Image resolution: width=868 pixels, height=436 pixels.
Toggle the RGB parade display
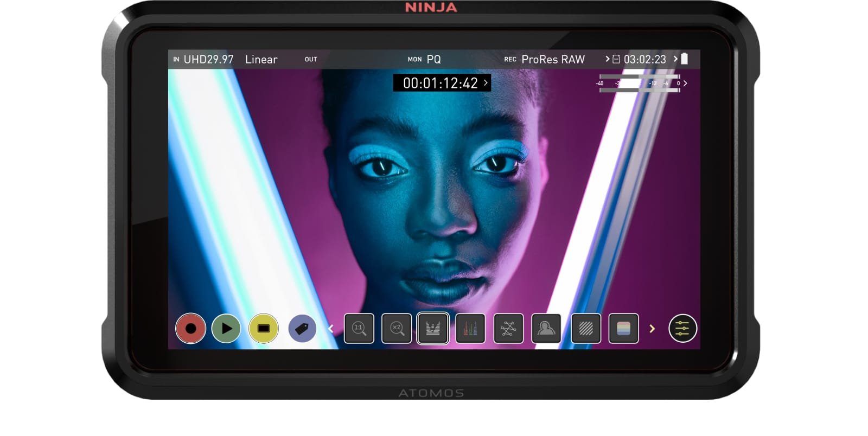(x=470, y=329)
